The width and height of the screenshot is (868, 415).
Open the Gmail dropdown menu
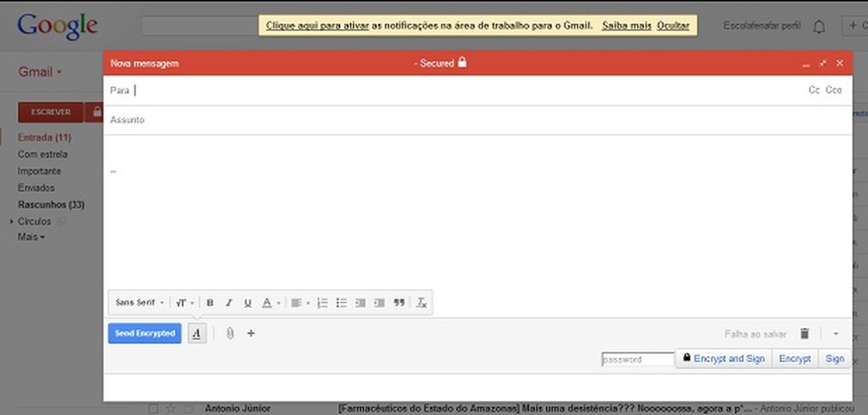click(40, 72)
